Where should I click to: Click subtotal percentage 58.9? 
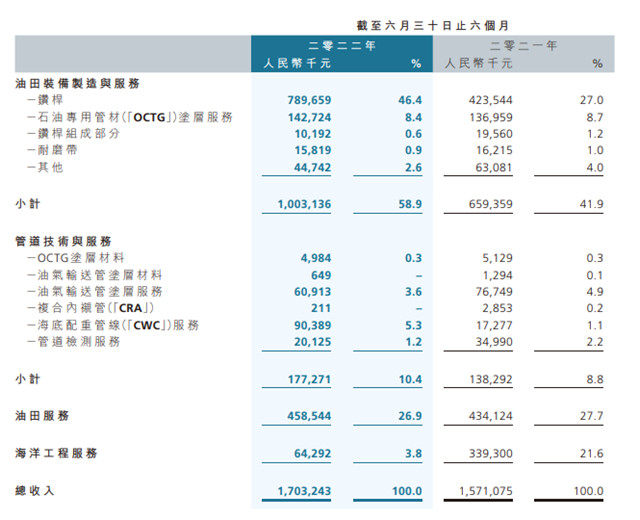point(410,204)
